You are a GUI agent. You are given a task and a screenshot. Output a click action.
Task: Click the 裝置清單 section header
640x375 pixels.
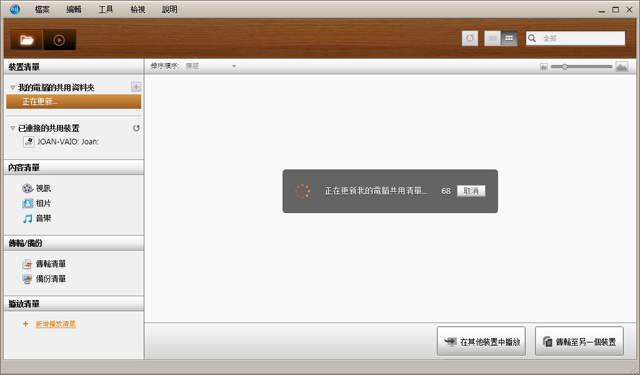pyautogui.click(x=73, y=67)
